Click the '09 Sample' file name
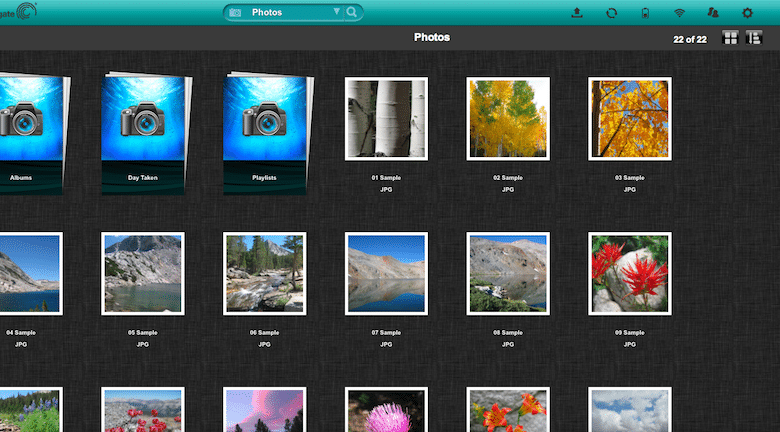Image resolution: width=780 pixels, height=432 pixels. [x=630, y=332]
